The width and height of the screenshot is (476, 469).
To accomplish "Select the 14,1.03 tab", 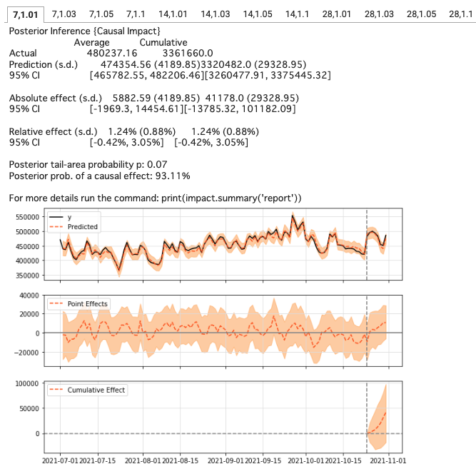I will 216,14.
